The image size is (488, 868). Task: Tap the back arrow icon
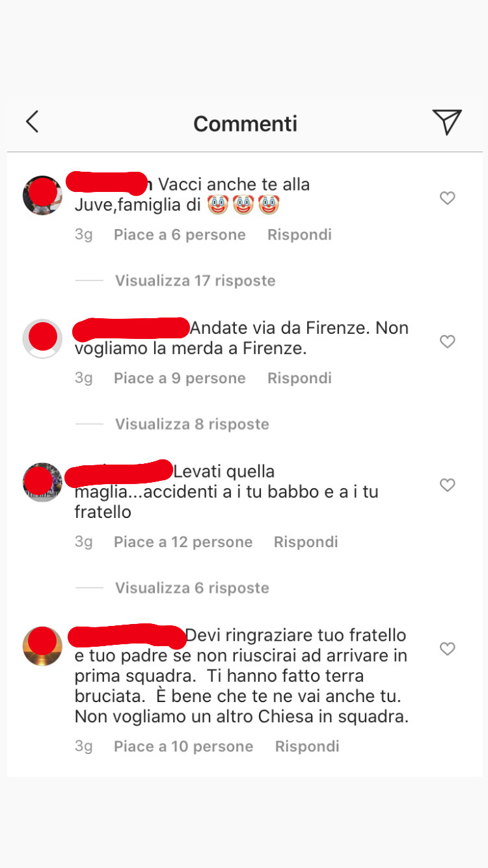coord(32,122)
